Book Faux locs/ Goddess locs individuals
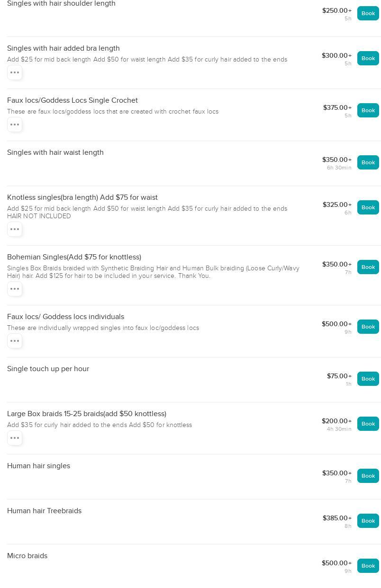 [x=368, y=327]
